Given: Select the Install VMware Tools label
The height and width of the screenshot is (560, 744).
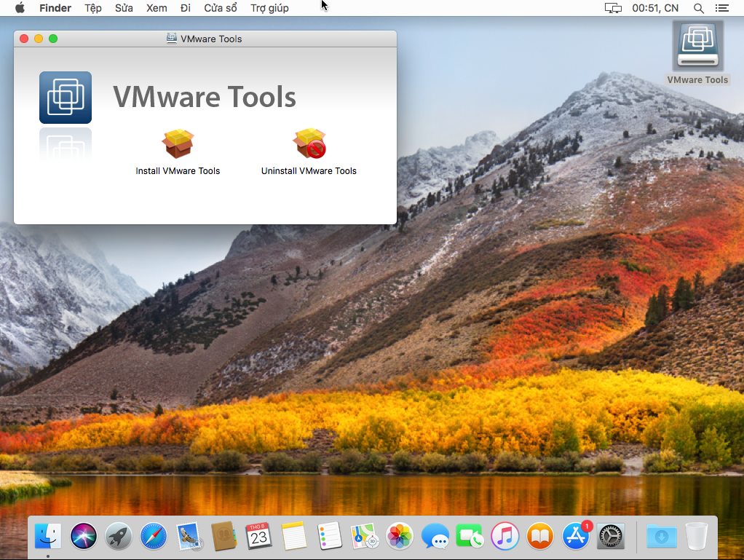Looking at the screenshot, I should pos(178,171).
